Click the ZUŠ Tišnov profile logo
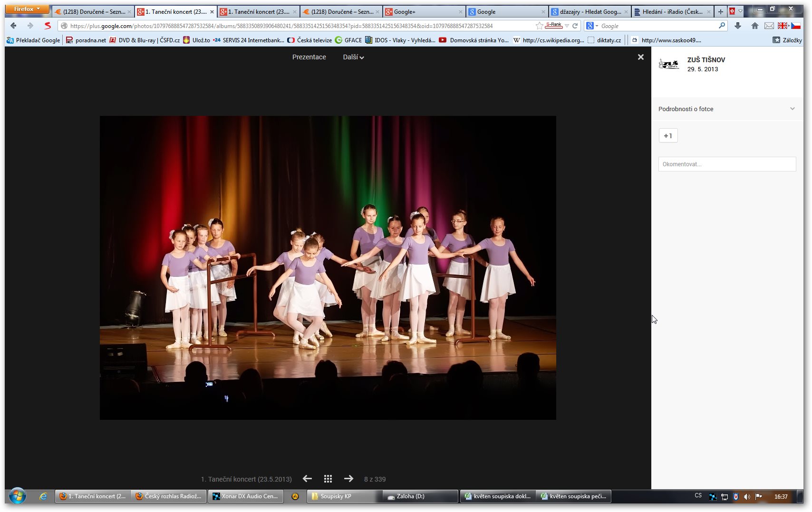 point(669,64)
